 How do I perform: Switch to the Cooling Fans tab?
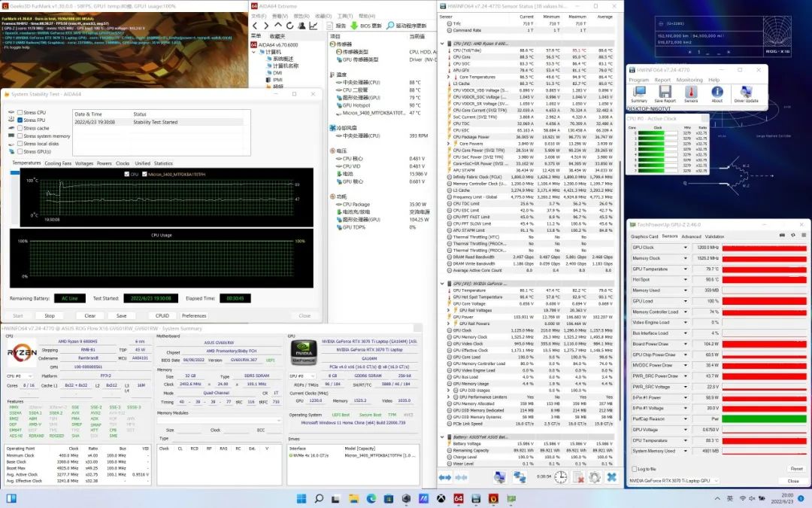point(58,163)
